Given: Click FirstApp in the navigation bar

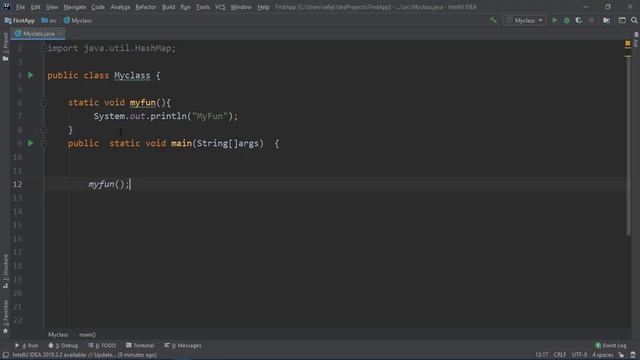Looking at the screenshot, I should pyautogui.click(x=20, y=20).
